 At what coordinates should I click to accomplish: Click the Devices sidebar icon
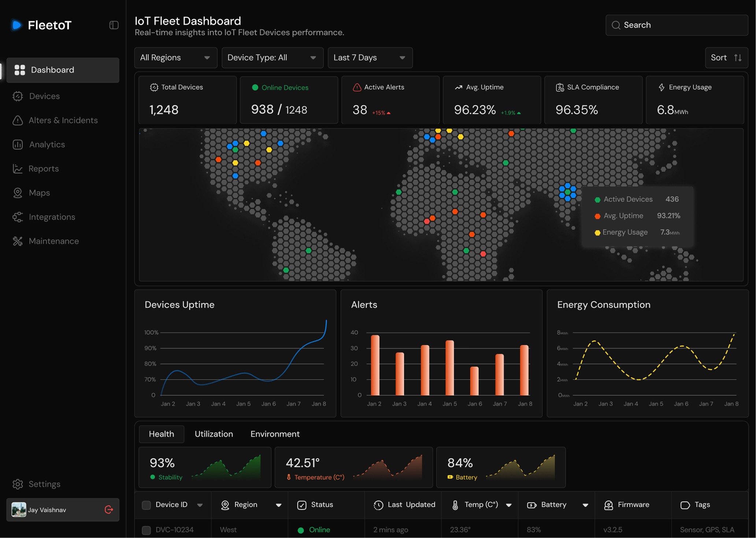coord(18,96)
